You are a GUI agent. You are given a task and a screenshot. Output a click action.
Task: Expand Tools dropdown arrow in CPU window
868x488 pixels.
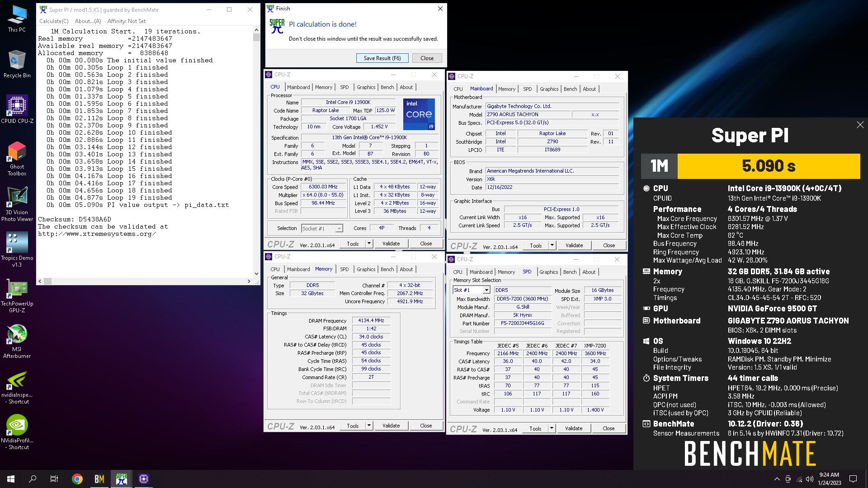click(x=369, y=244)
